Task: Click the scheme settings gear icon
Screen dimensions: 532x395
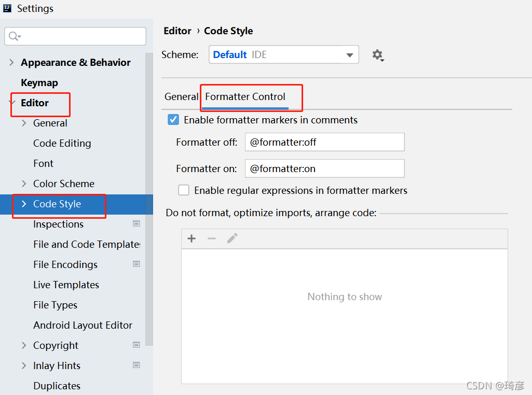Action: pyautogui.click(x=377, y=55)
